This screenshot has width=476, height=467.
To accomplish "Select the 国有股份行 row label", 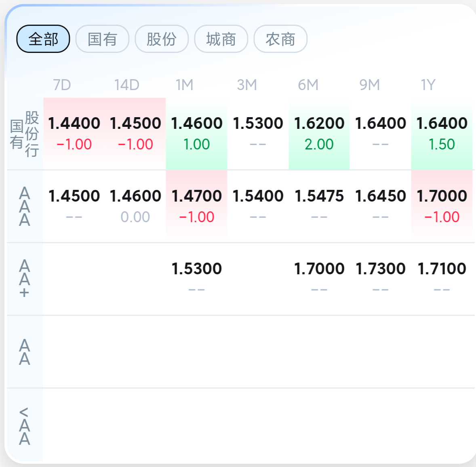I will pos(25,134).
